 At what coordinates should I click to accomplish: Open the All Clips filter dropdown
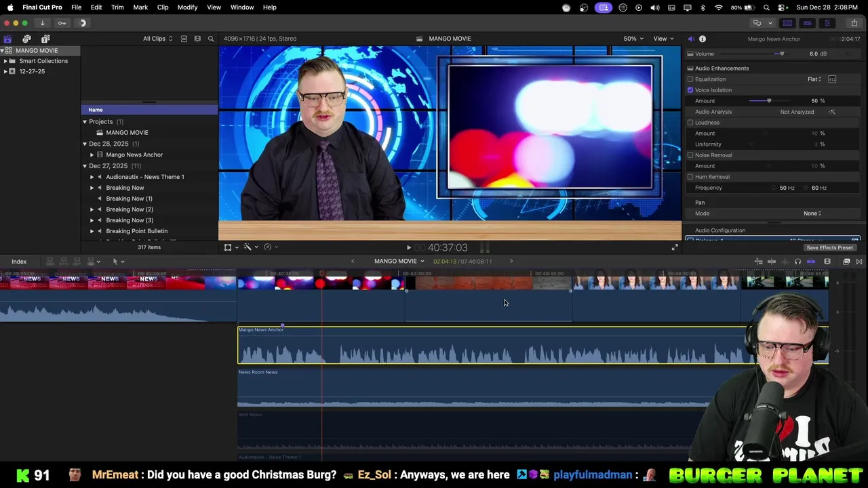(x=157, y=39)
